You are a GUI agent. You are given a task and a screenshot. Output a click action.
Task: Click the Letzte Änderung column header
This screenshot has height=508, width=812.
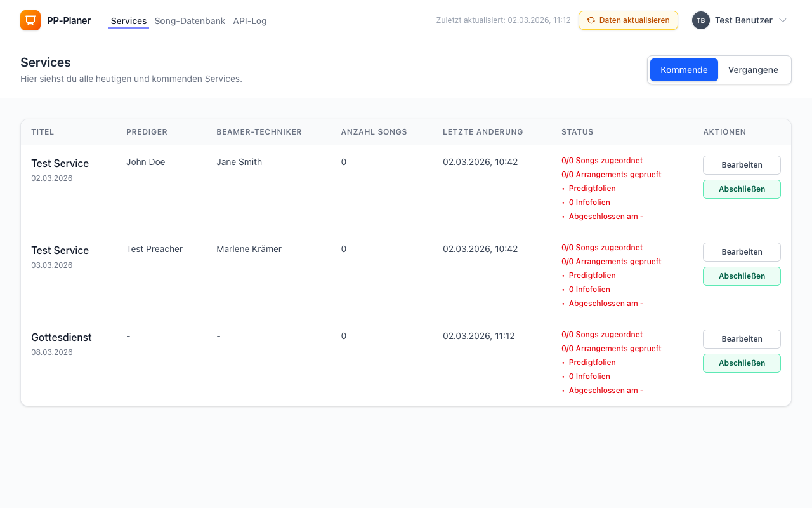tap(483, 132)
